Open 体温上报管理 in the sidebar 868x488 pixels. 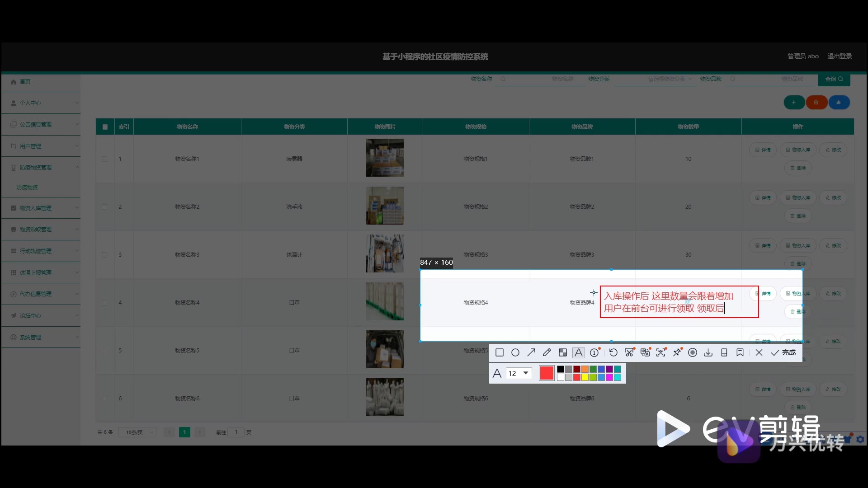pos(41,272)
